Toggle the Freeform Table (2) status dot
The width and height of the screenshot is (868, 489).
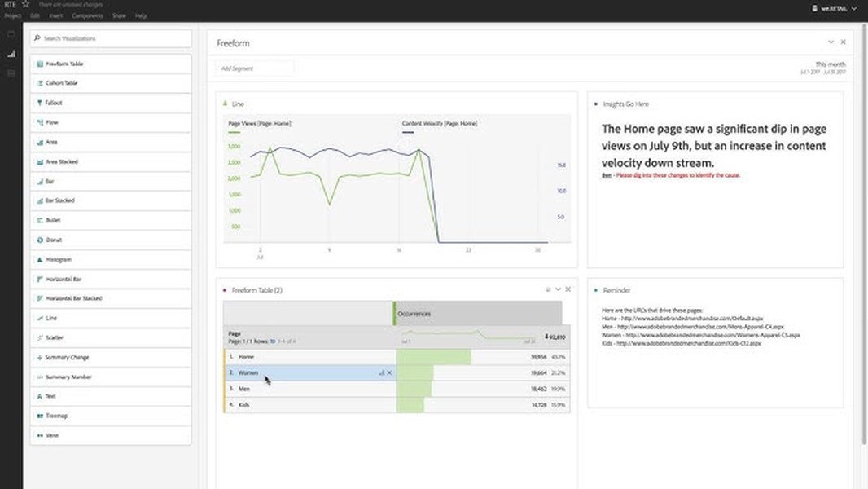pos(224,290)
